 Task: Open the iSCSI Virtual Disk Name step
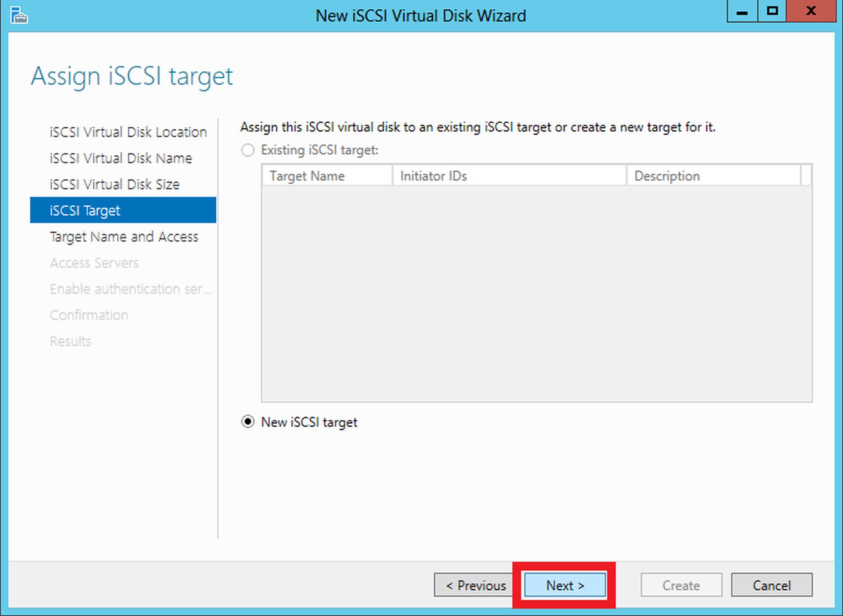[x=121, y=159]
